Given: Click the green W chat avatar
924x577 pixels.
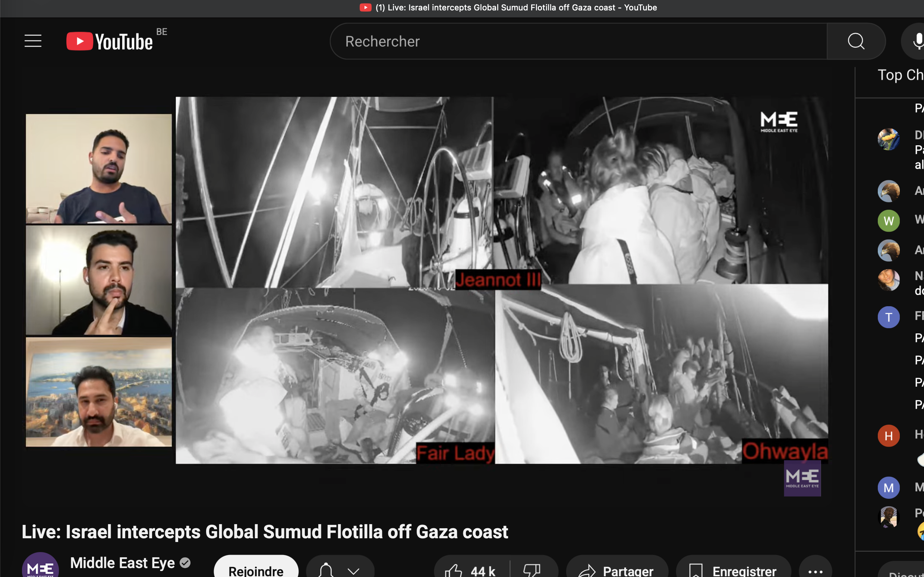Looking at the screenshot, I should [888, 221].
